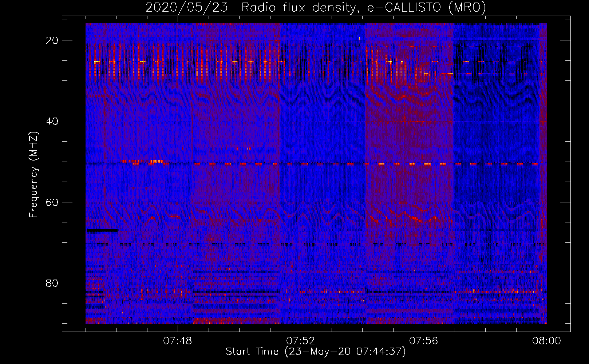Click the 20 MHz frequency tick label
Image resolution: width=589 pixels, height=364 pixels.
(52, 40)
